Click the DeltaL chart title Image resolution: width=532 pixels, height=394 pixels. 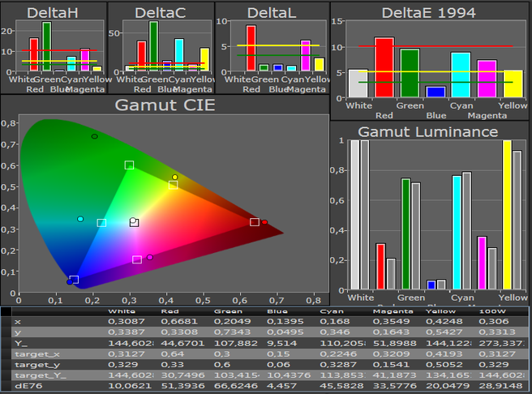(x=272, y=13)
